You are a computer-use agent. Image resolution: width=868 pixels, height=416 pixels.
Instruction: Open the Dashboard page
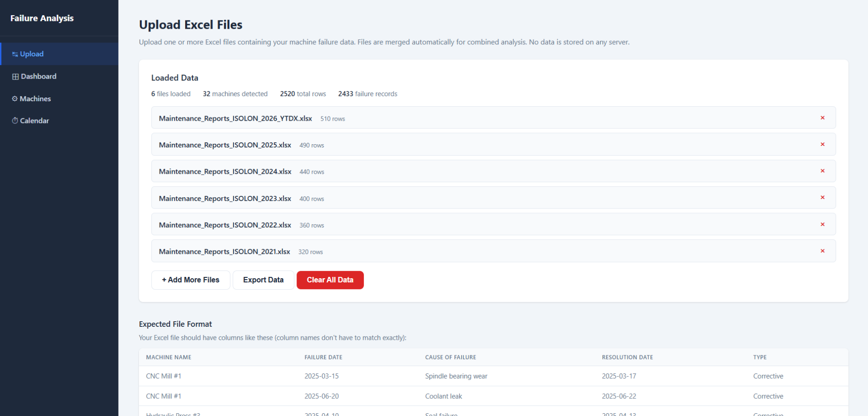pos(59,76)
